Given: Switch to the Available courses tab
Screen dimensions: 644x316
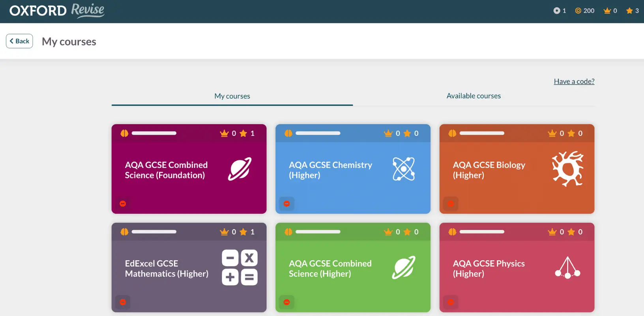Looking at the screenshot, I should [474, 96].
